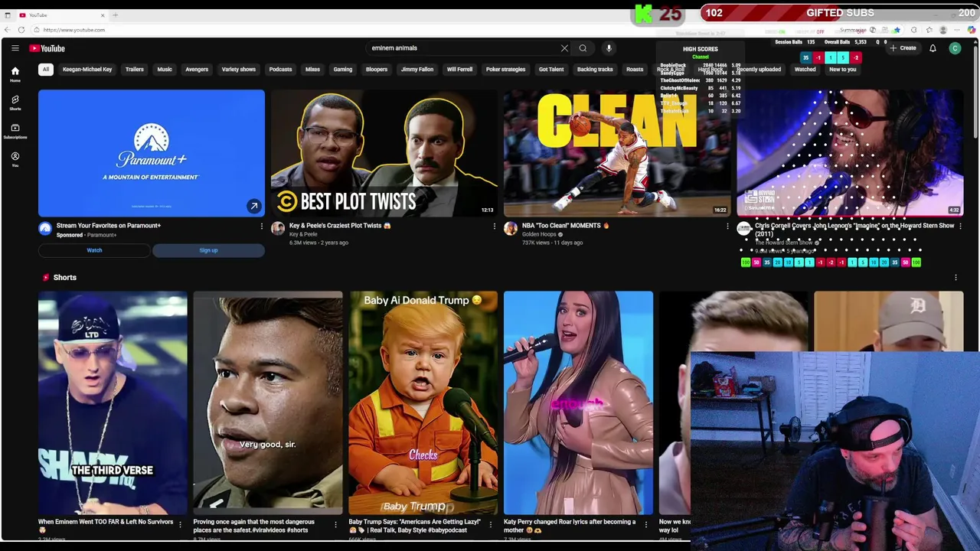This screenshot has height=551, width=980.
Task: Open the Copilot icon in the browser toolbar
Action: click(972, 30)
